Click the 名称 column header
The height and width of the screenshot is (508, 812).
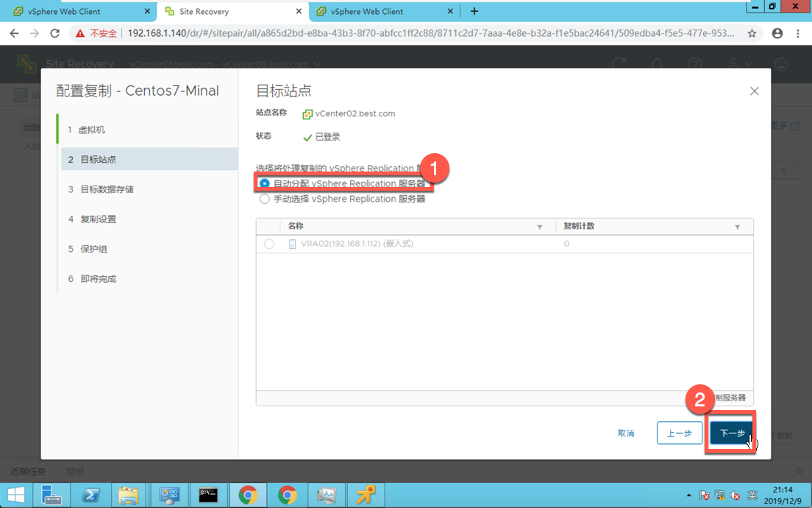click(296, 226)
